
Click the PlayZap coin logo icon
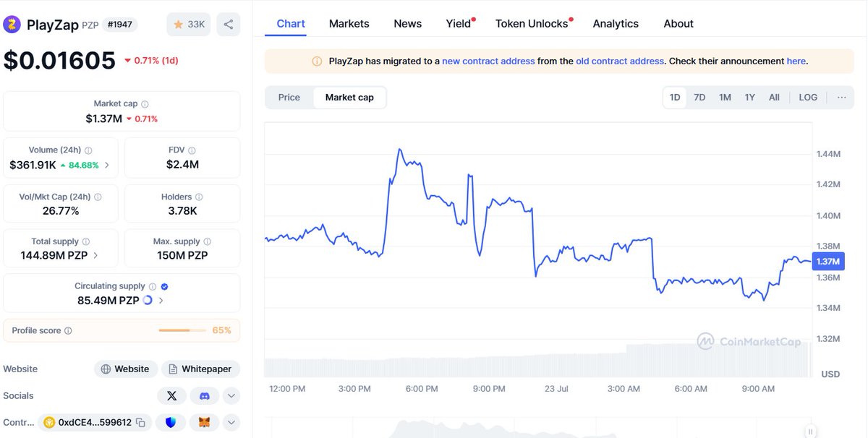point(12,25)
